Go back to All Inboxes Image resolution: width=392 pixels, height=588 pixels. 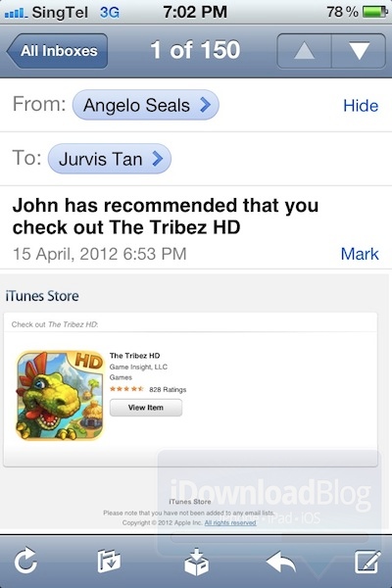[57, 51]
